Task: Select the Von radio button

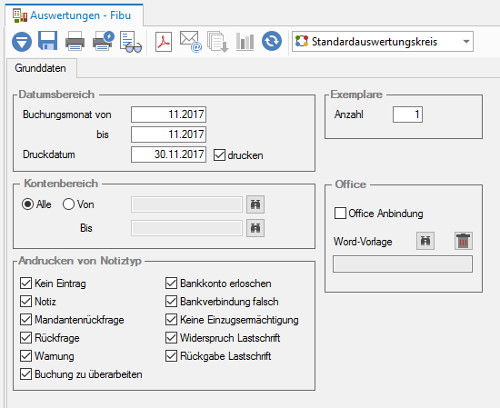Action: (68, 204)
